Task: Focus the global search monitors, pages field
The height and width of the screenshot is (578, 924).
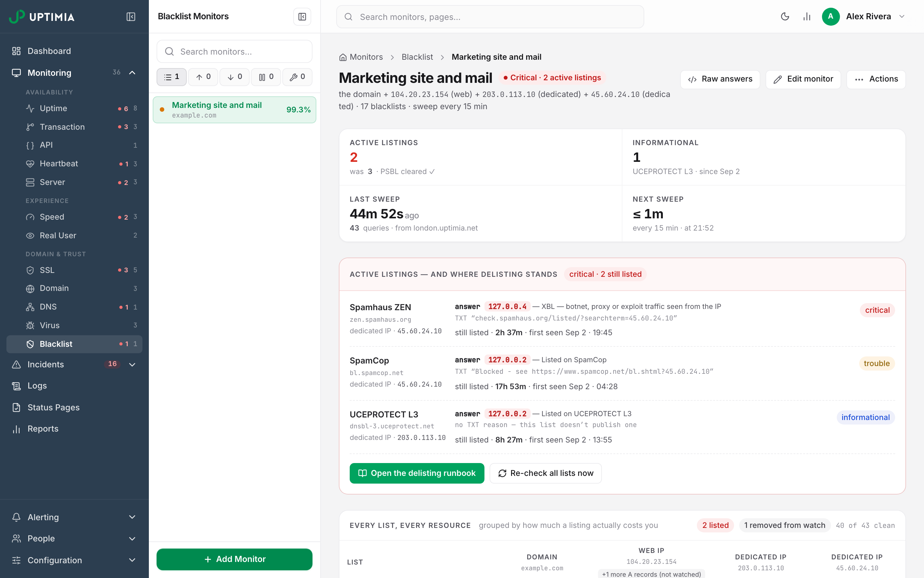Action: pyautogui.click(x=490, y=17)
